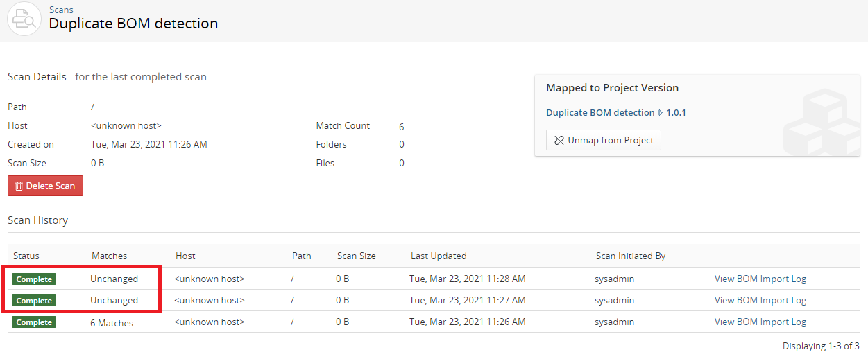Click the triangle separator before version 1.0.1

661,113
